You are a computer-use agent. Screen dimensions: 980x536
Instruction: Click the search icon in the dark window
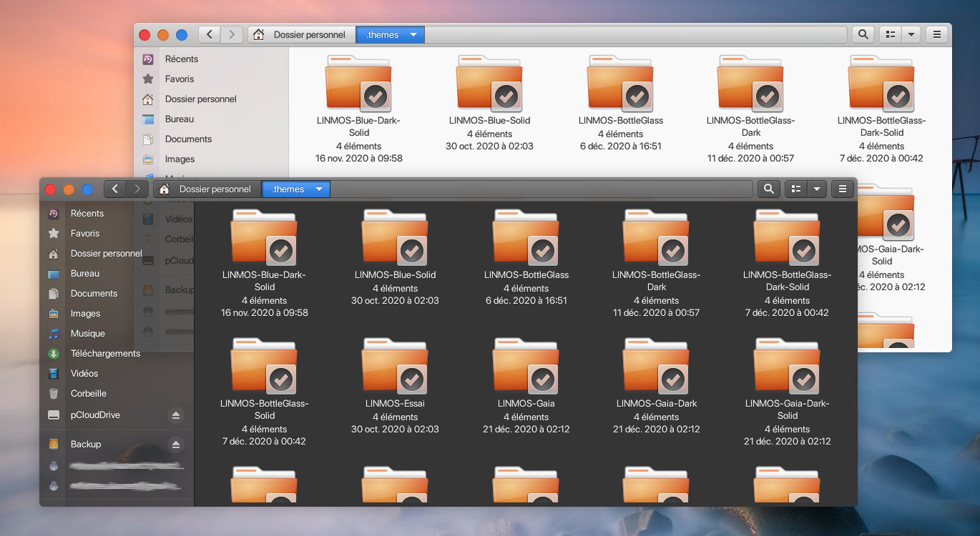(768, 189)
